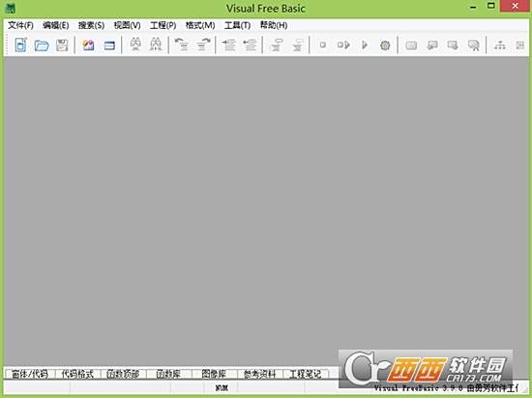Screen dimensions: 532x398
Task: Click the first binoculars Find icon
Action: tap(135, 45)
